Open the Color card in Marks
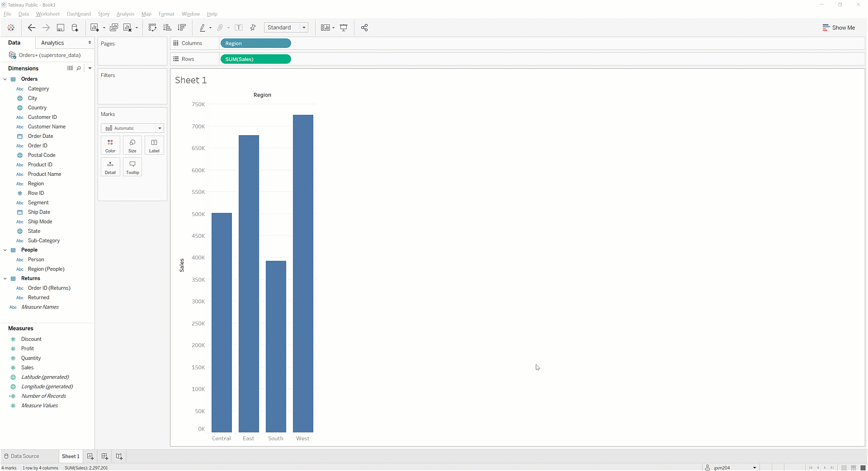Screen dimensions: 868x471 point(110,145)
